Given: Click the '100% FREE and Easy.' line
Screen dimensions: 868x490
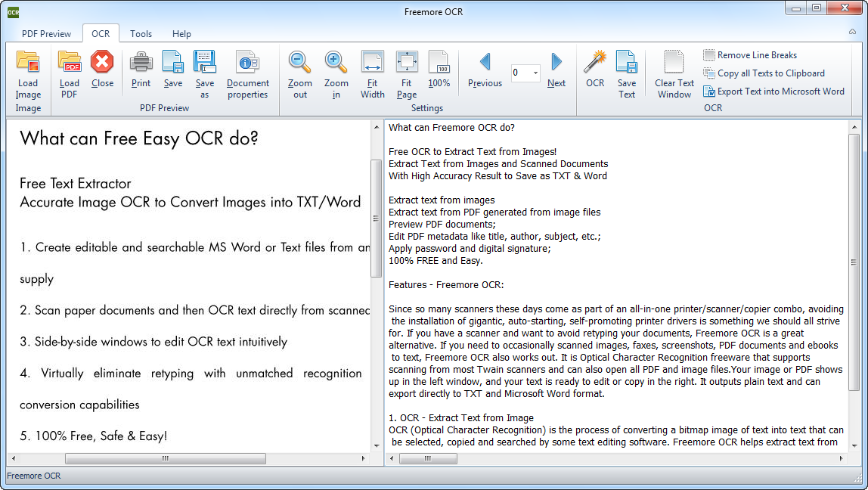Looking at the screenshot, I should tap(436, 260).
